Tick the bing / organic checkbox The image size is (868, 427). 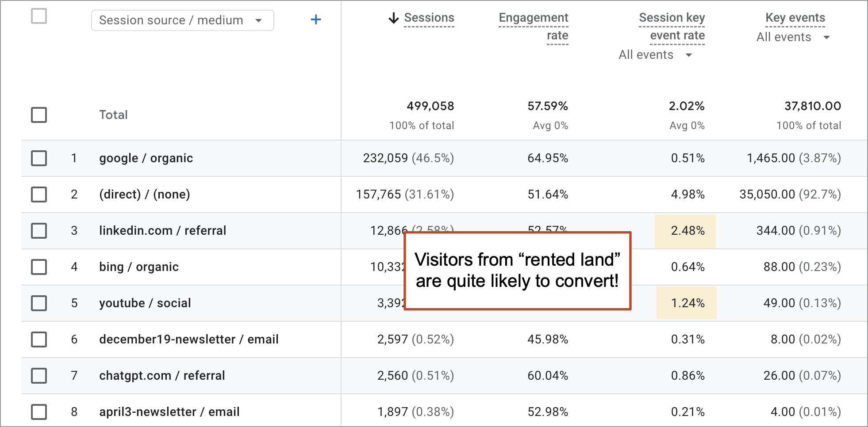point(39,267)
